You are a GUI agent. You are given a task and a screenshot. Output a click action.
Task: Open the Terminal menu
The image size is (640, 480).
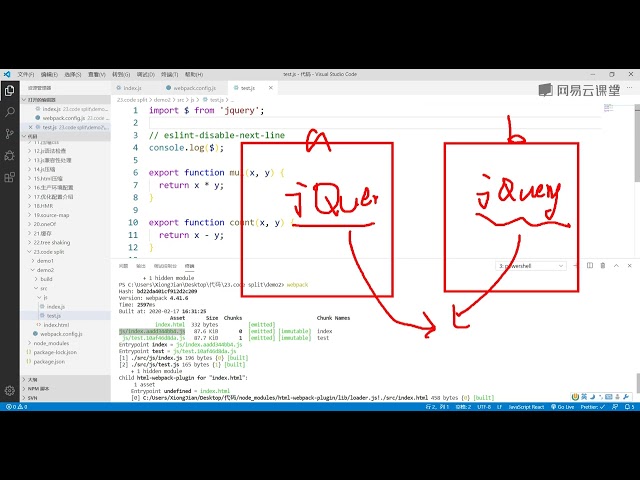pos(169,74)
